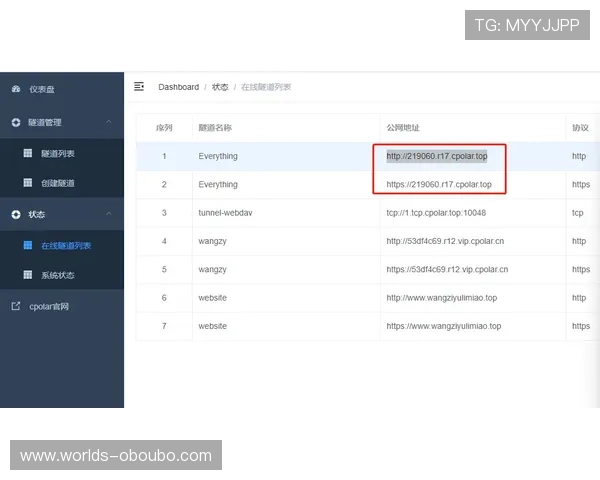The width and height of the screenshot is (600, 480).
Task: Open http://www.wangziyulimiao.top address
Action: point(441,298)
